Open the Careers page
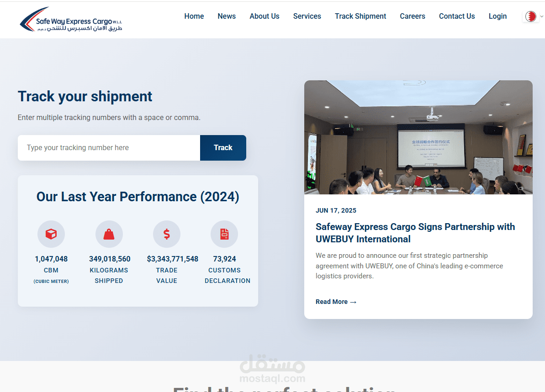545x392 pixels. click(x=413, y=16)
